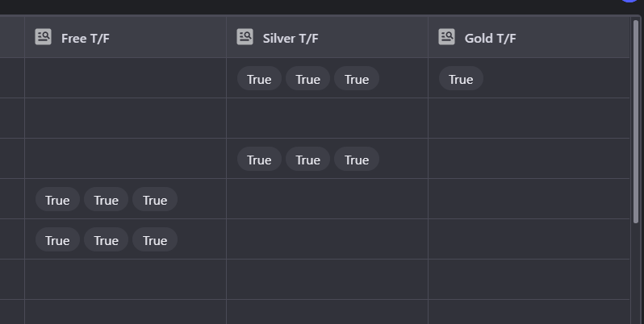The height and width of the screenshot is (324, 644).
Task: Select empty Silver T/F cell in second row
Action: click(x=328, y=118)
